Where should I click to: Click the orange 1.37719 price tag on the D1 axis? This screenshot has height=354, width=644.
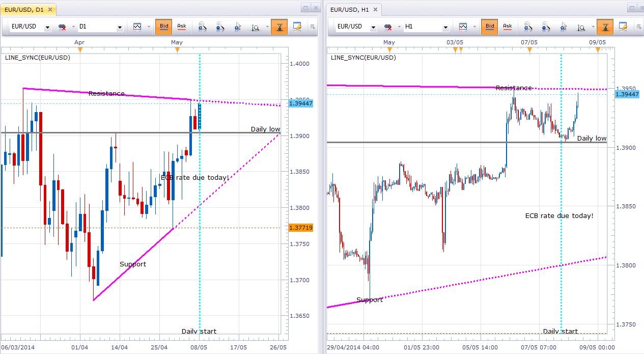tap(300, 227)
